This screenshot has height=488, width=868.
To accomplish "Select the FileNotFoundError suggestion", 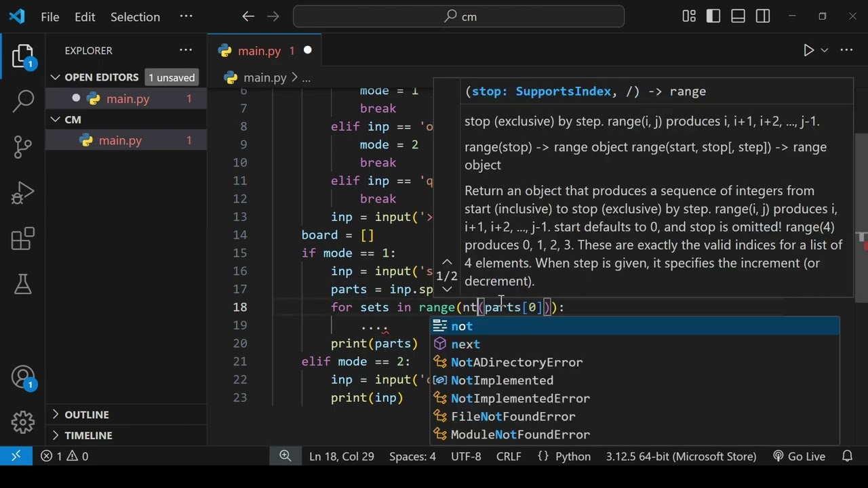I will [x=635, y=417].
